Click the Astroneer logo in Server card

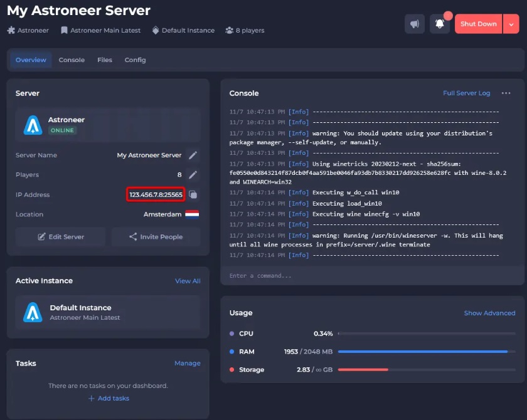(33, 125)
